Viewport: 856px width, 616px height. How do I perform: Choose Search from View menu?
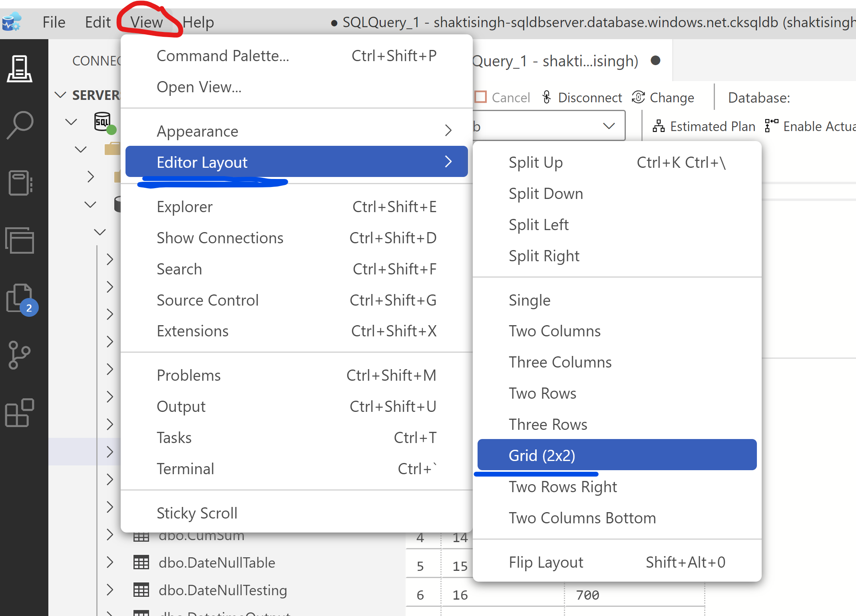pyautogui.click(x=297, y=269)
